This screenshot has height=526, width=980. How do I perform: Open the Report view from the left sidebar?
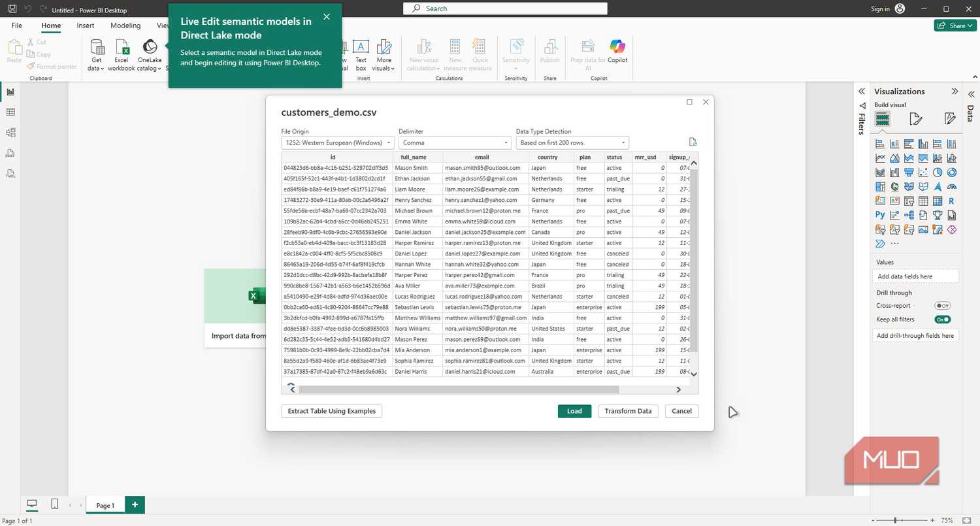click(x=10, y=92)
